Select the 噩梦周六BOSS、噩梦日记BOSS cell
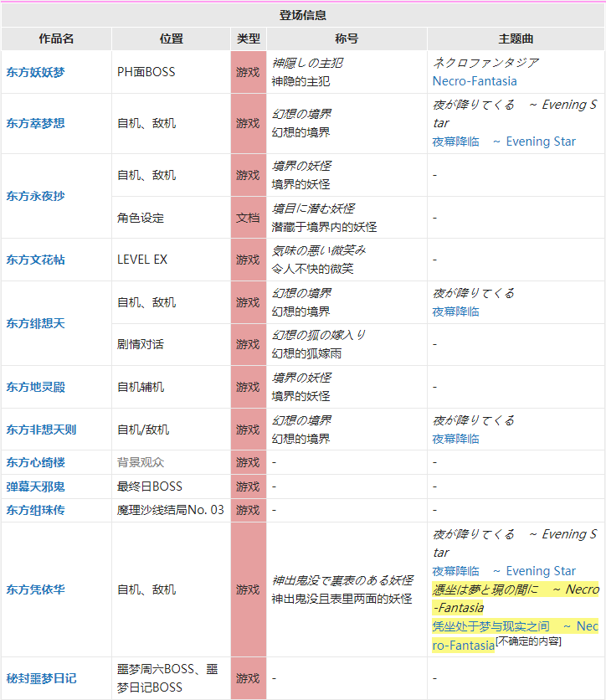Screen dimensions: 606x700 point(172,678)
